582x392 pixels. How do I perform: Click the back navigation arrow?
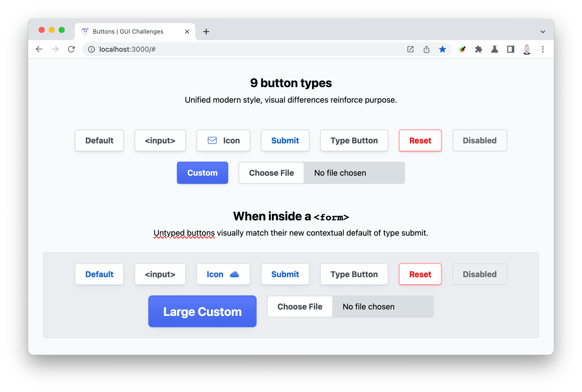click(x=39, y=49)
